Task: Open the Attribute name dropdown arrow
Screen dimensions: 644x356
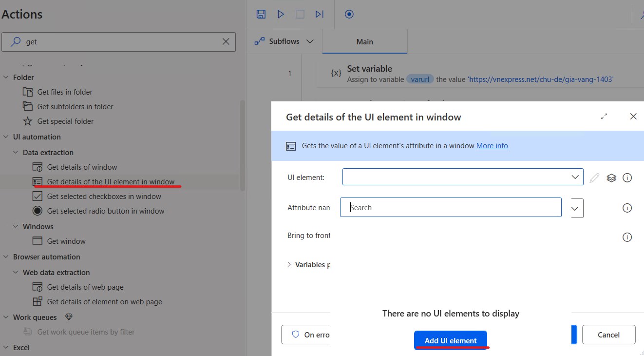Action: [575, 208]
